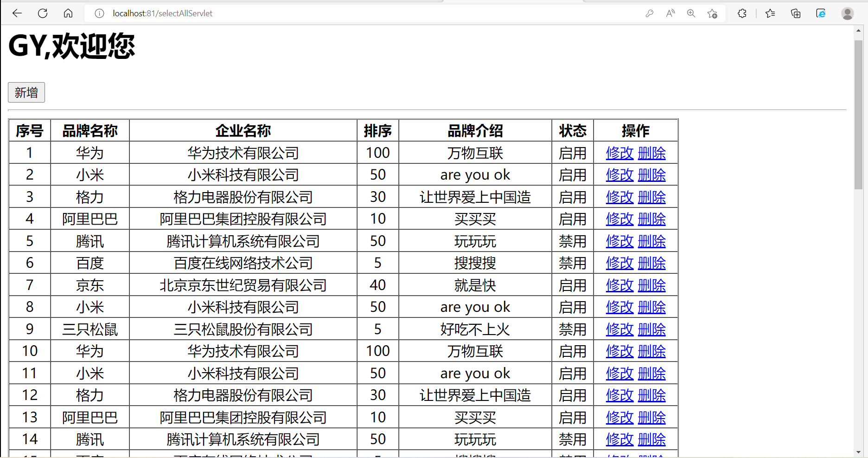Select the 操作 column header

click(x=636, y=131)
